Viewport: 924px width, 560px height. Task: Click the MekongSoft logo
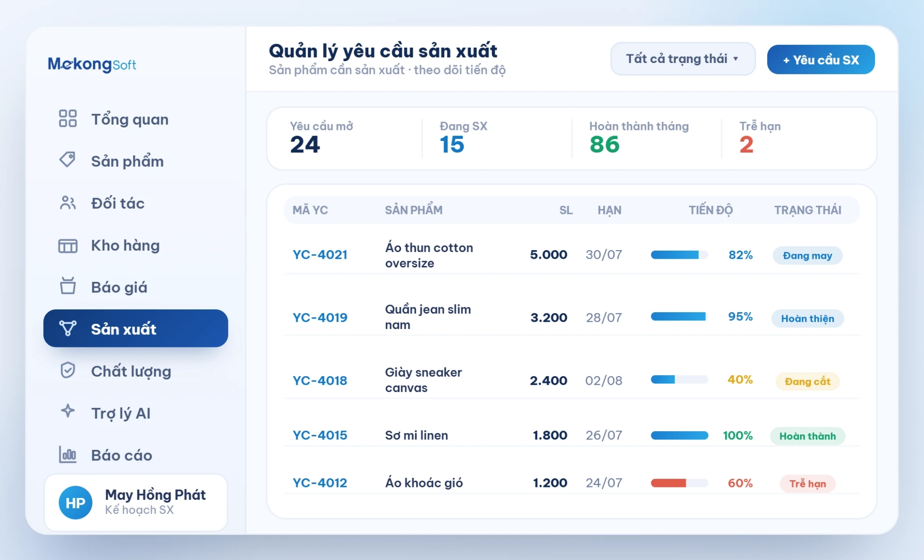coord(92,64)
